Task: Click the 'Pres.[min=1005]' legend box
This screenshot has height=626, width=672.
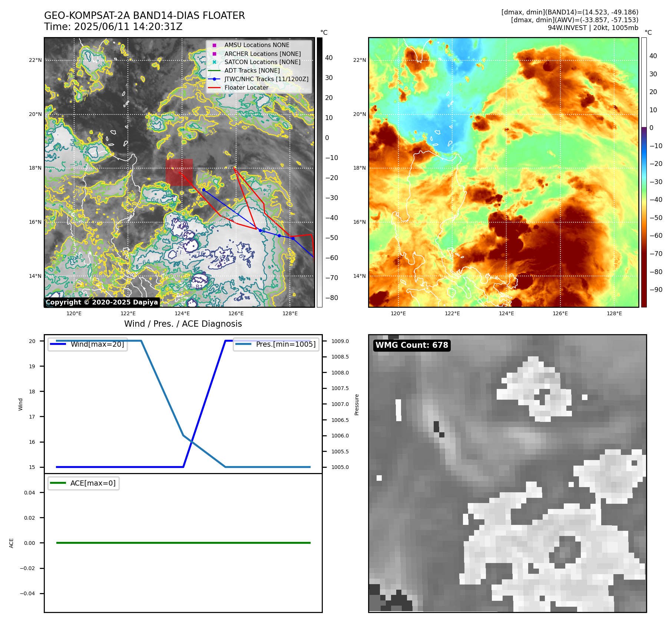Action: tap(276, 344)
